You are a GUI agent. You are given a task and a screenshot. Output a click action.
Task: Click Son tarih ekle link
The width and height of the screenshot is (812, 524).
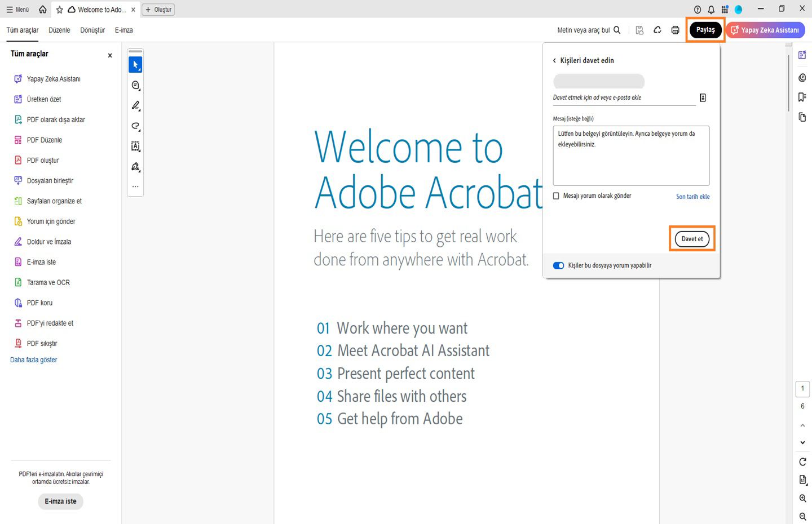[x=693, y=197]
